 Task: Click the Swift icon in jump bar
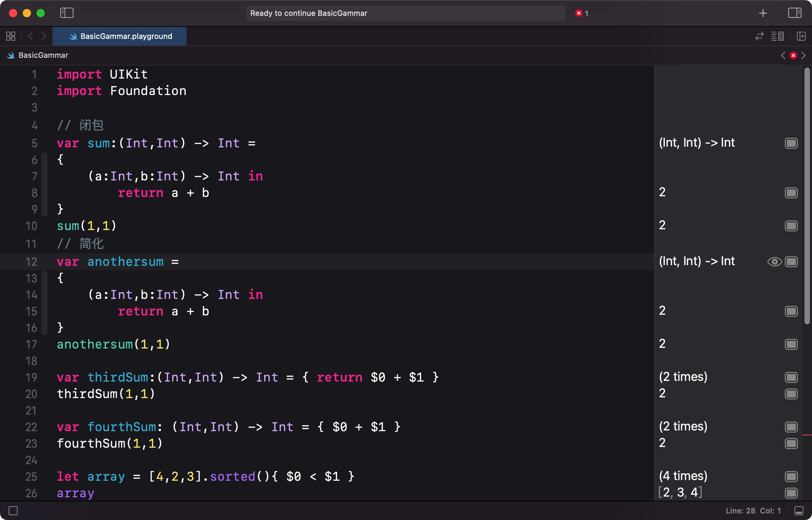pyautogui.click(x=11, y=55)
